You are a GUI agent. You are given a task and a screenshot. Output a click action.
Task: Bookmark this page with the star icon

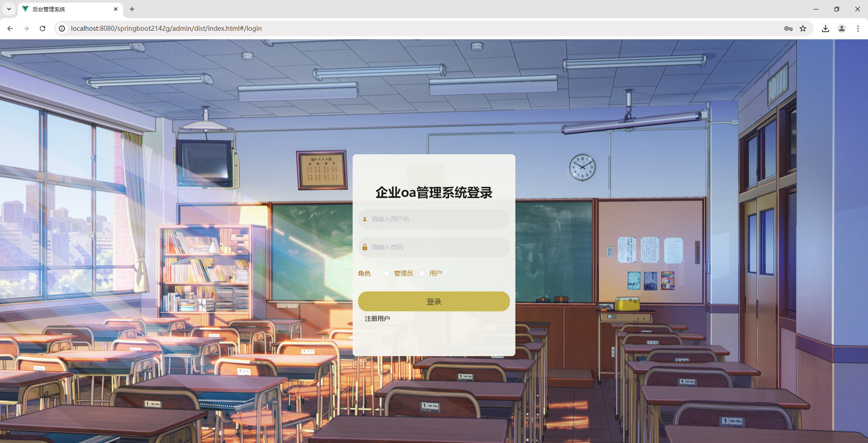coord(804,28)
